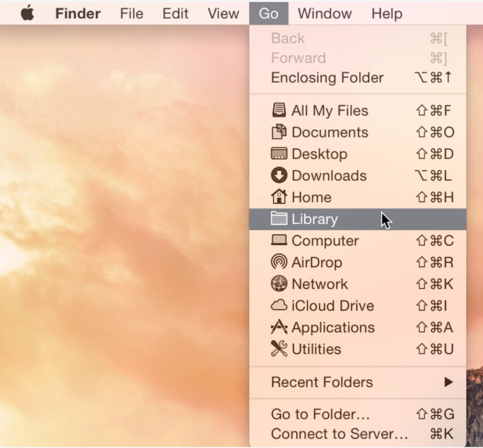Select the Documents label
This screenshot has height=448, width=483.
pyautogui.click(x=330, y=133)
